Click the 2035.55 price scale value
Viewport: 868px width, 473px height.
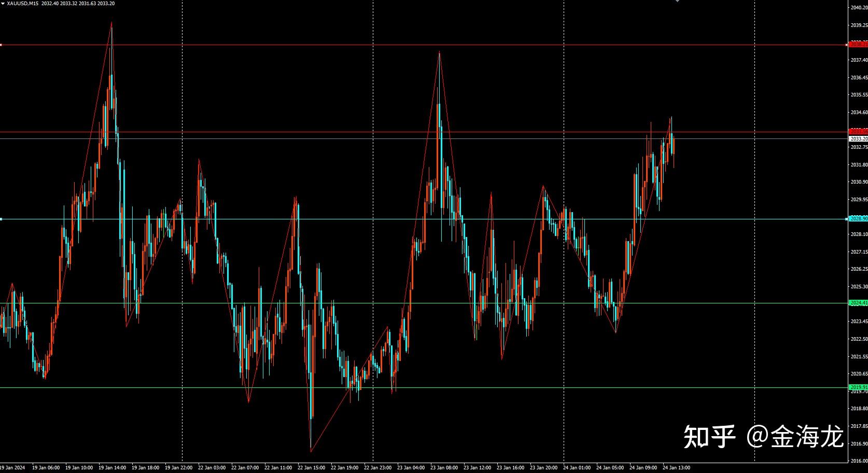click(x=859, y=95)
